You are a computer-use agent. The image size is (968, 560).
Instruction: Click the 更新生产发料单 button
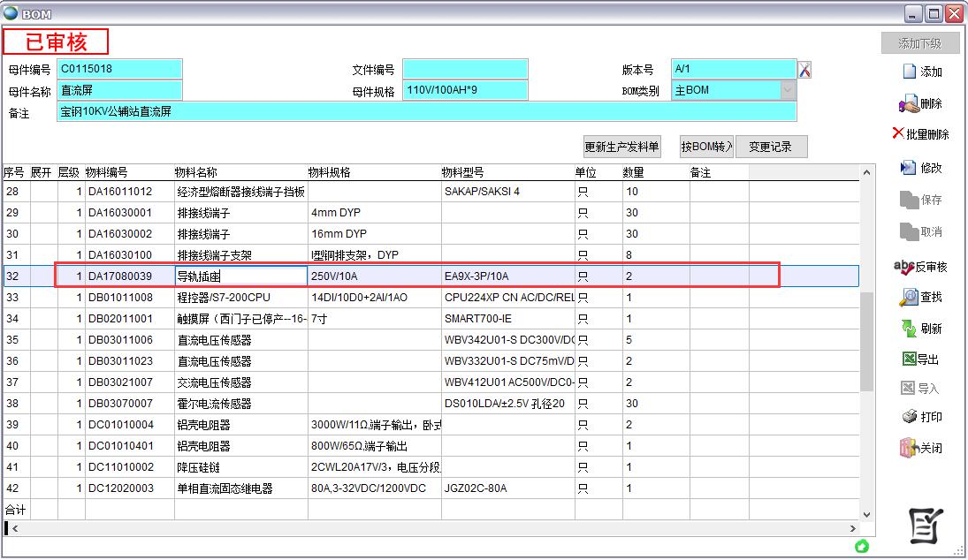coord(621,148)
